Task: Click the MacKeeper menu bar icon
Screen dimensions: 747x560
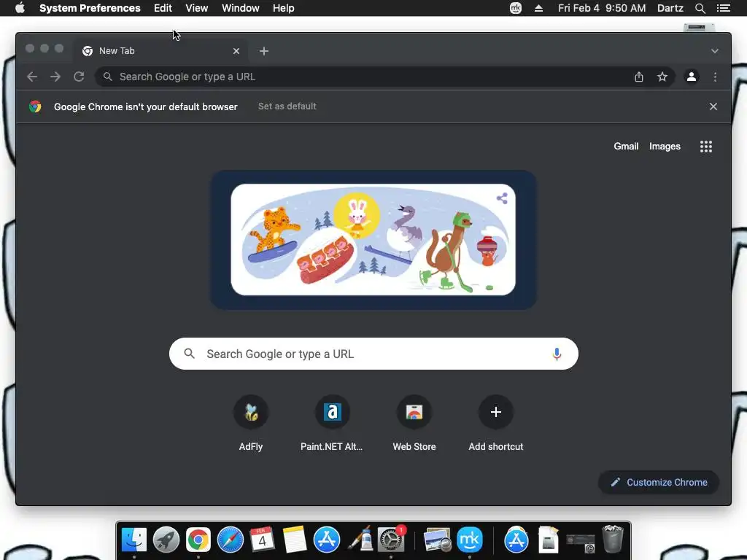Action: click(x=516, y=8)
